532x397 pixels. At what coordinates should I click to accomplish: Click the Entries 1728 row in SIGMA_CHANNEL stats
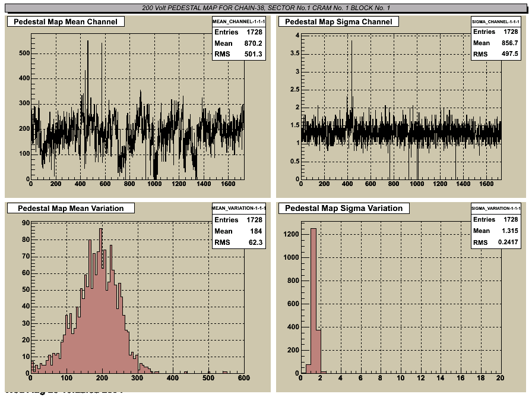[x=496, y=31]
